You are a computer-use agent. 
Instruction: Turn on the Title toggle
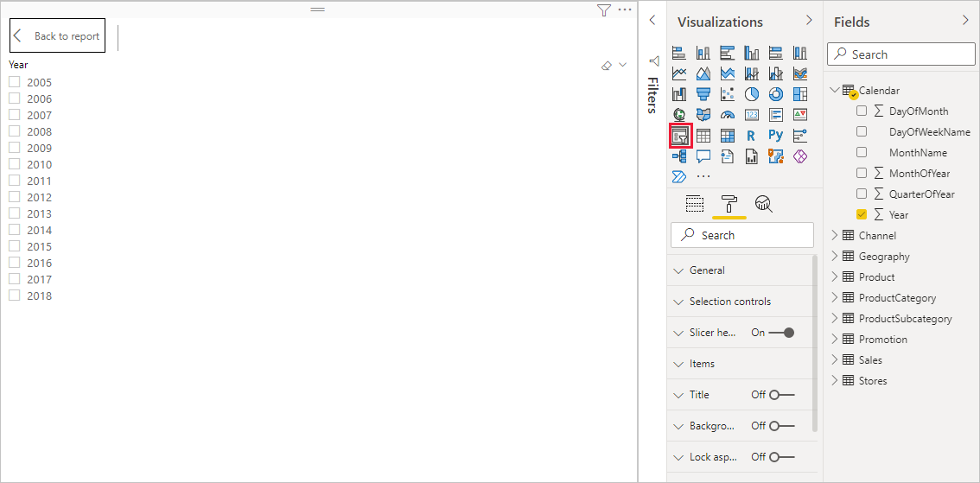pyautogui.click(x=781, y=395)
